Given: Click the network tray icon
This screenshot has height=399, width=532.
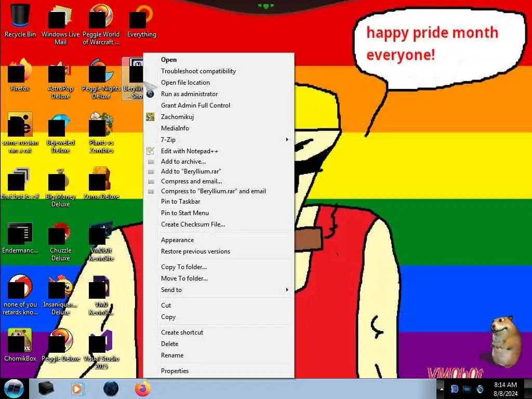Looking at the screenshot, I should click(x=467, y=389).
